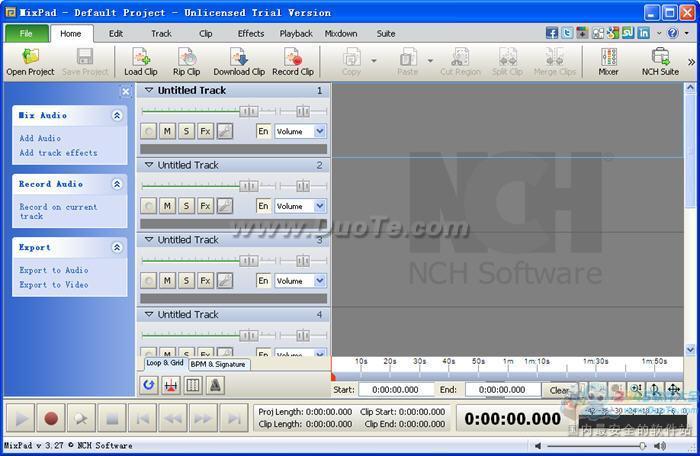Image resolution: width=700 pixels, height=456 pixels.
Task: Collapse the Mix Audio panel section
Action: click(x=117, y=116)
